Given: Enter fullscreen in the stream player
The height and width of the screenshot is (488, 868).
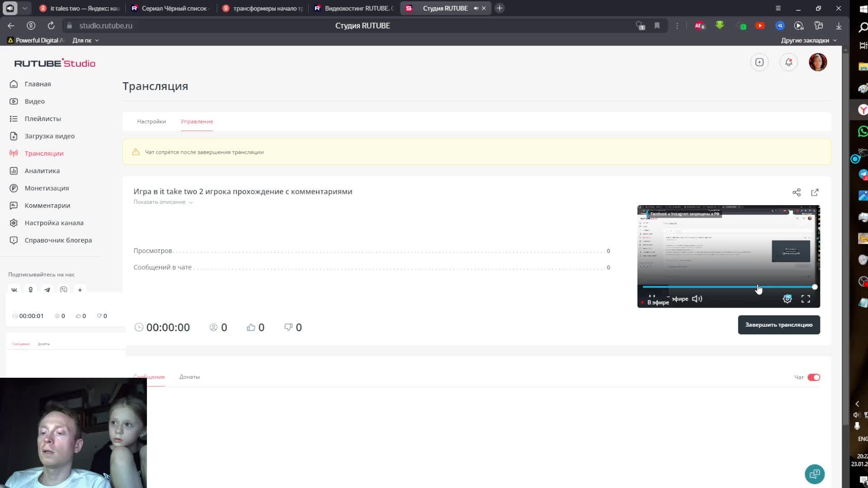Looking at the screenshot, I should tap(806, 299).
